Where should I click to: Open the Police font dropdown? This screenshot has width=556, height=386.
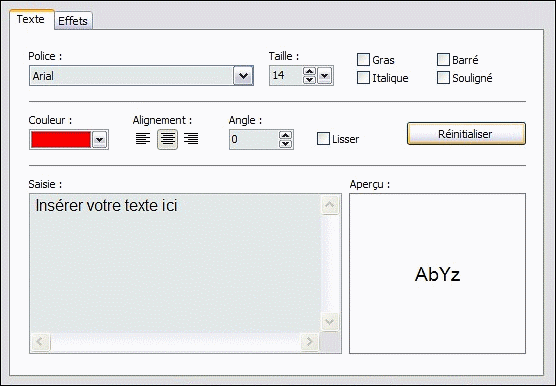243,75
